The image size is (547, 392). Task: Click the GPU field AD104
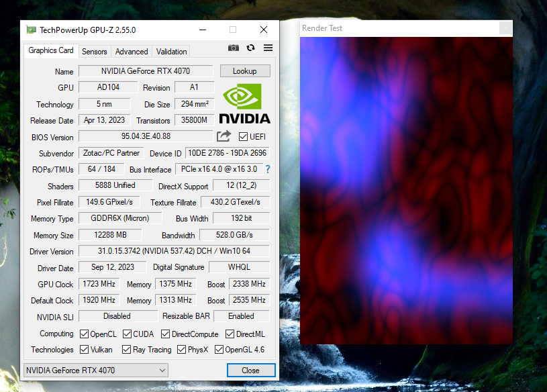click(x=108, y=87)
